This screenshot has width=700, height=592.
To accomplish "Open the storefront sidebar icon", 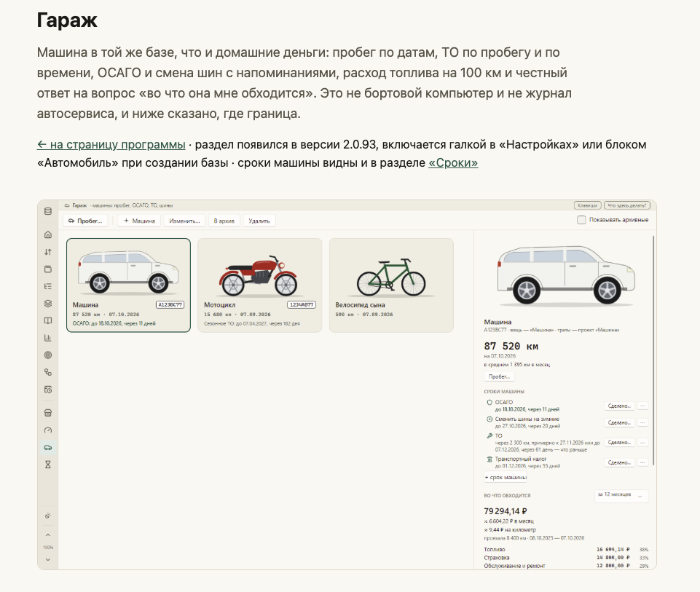I will click(x=48, y=413).
